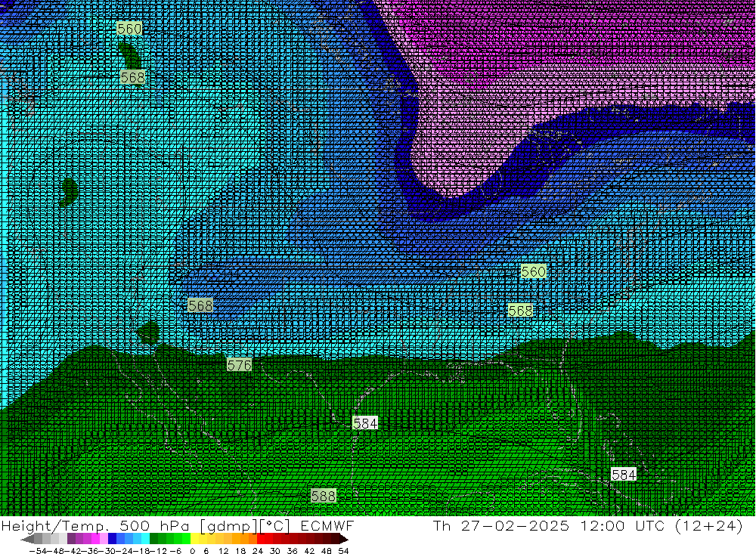
Task: Click the ECMWF model name in the title
Action: (327, 526)
